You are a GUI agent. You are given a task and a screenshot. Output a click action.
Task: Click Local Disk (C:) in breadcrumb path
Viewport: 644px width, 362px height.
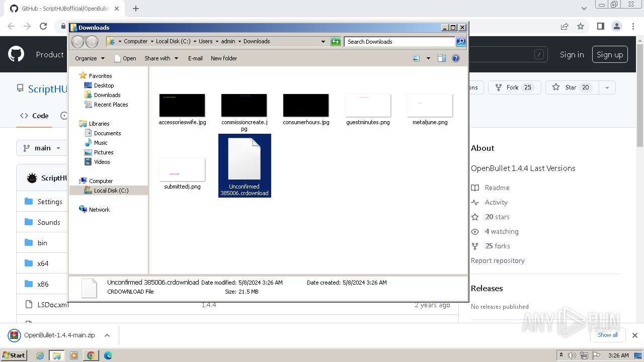pos(173,41)
